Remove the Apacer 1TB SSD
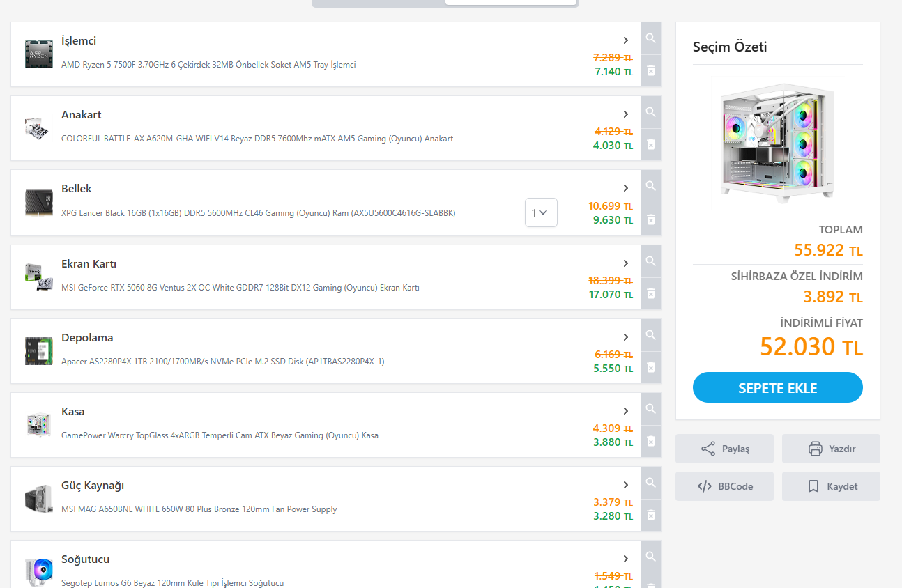Image resolution: width=902 pixels, height=588 pixels. pos(651,368)
